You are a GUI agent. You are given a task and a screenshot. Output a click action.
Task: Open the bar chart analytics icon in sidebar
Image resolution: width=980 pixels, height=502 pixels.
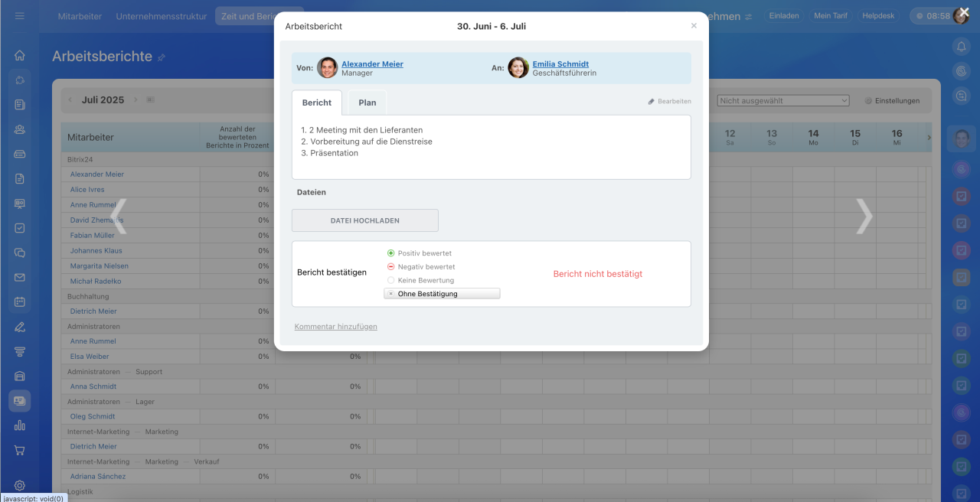(20, 425)
